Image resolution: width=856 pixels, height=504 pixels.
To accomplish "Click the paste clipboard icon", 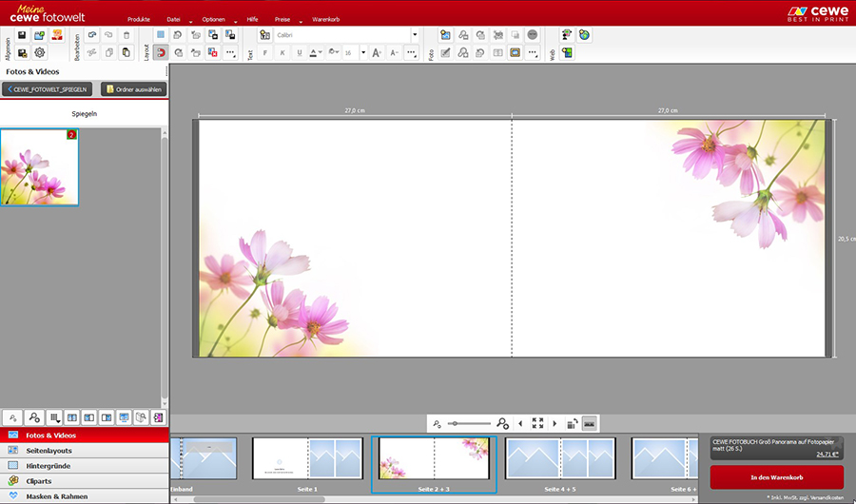I will pyautogui.click(x=126, y=52).
